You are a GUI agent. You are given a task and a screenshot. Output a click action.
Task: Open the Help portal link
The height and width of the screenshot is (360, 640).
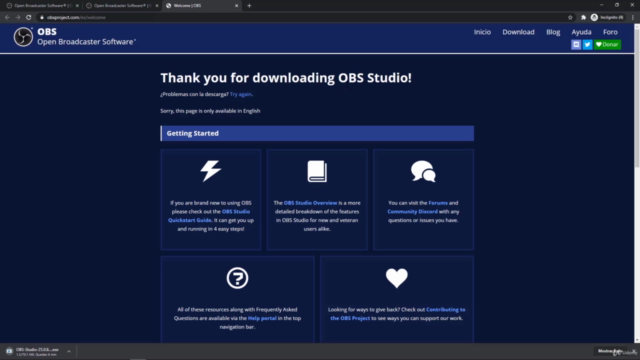(x=262, y=318)
